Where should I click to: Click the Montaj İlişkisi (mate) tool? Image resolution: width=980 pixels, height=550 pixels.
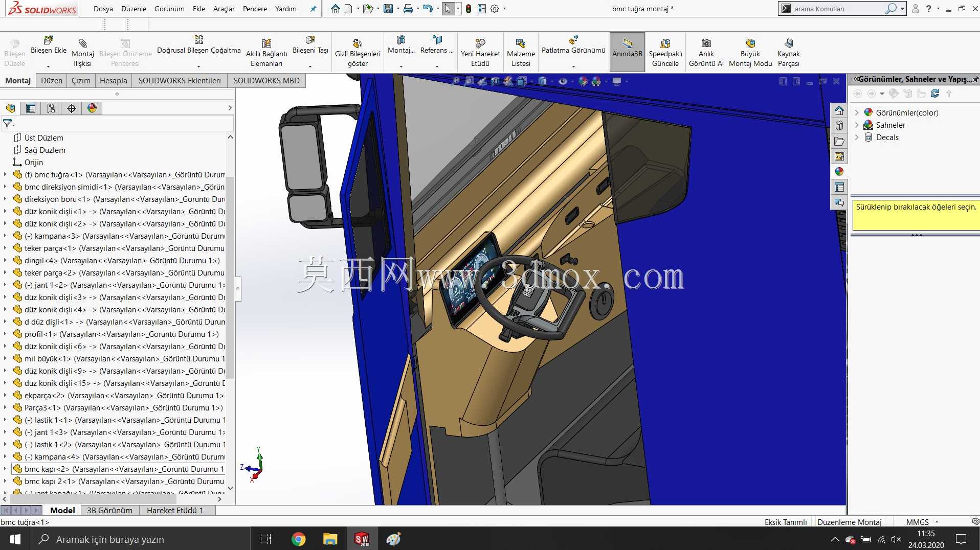[x=83, y=52]
